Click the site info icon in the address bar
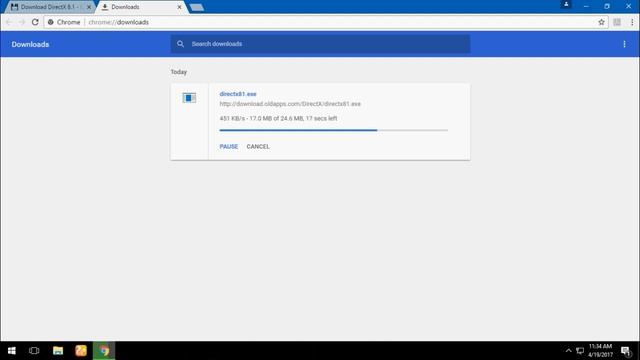Viewport: 640px width, 360px height. 51,22
